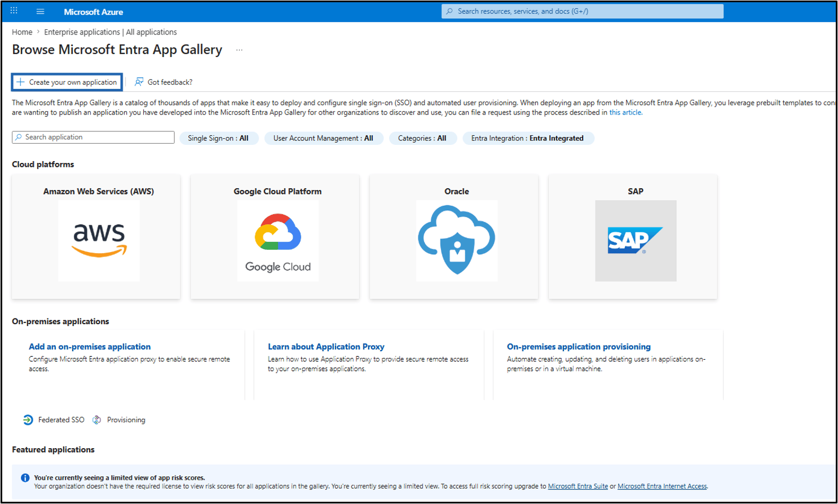Click Create your own application

coord(67,82)
